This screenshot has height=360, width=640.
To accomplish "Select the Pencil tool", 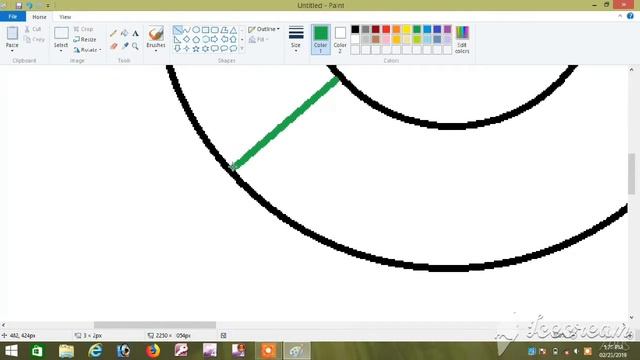I will tap(113, 33).
